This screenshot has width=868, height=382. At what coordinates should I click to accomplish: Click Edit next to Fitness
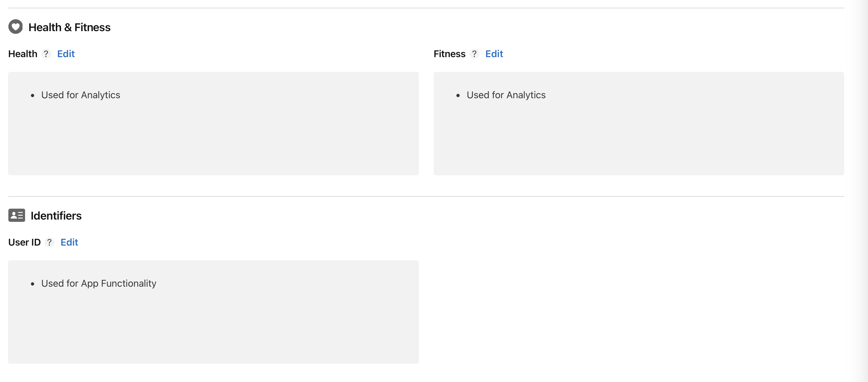coord(494,54)
